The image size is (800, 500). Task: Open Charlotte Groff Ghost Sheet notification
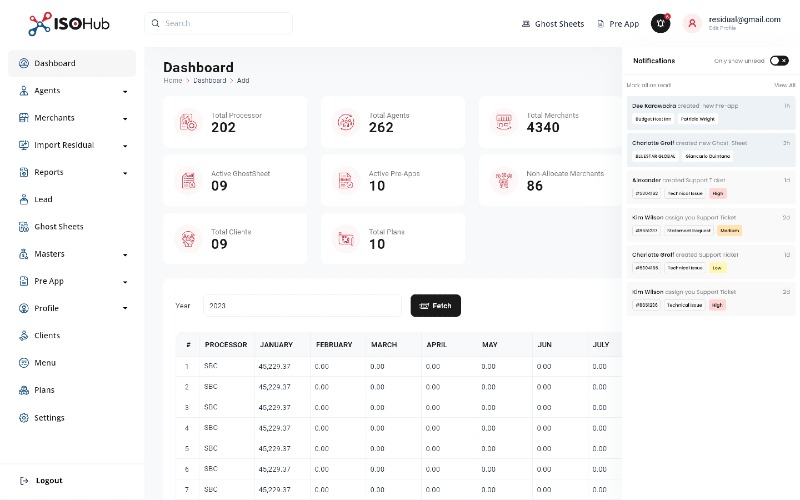711,150
